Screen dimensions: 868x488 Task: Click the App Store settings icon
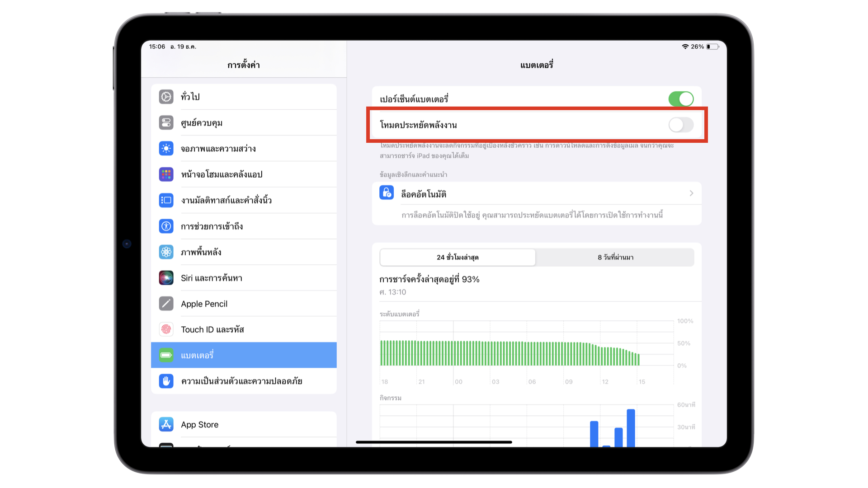pyautogui.click(x=166, y=424)
